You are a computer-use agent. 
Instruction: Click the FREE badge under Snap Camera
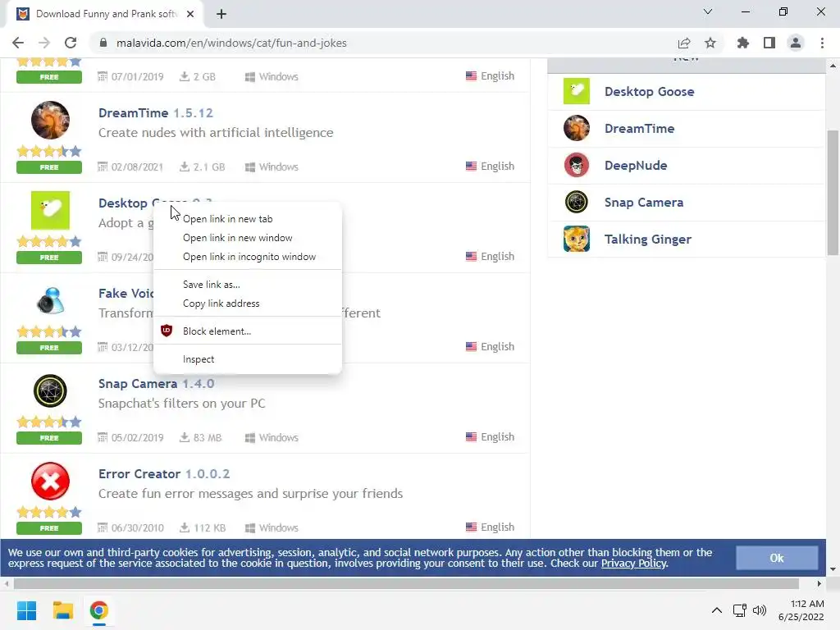click(49, 438)
